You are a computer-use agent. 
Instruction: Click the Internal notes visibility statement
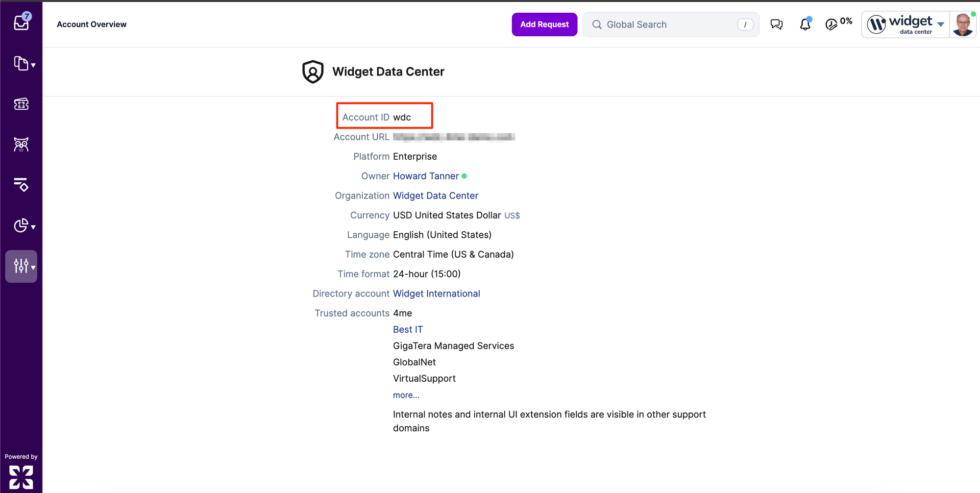click(x=549, y=421)
